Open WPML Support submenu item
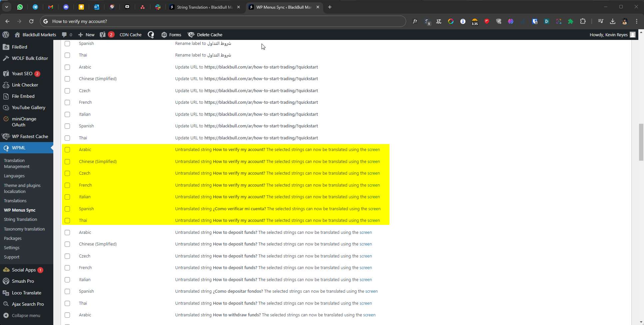644x325 pixels. click(12, 257)
